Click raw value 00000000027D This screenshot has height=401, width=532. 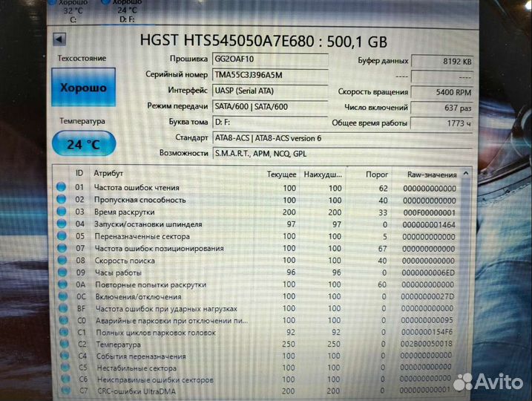click(x=427, y=297)
